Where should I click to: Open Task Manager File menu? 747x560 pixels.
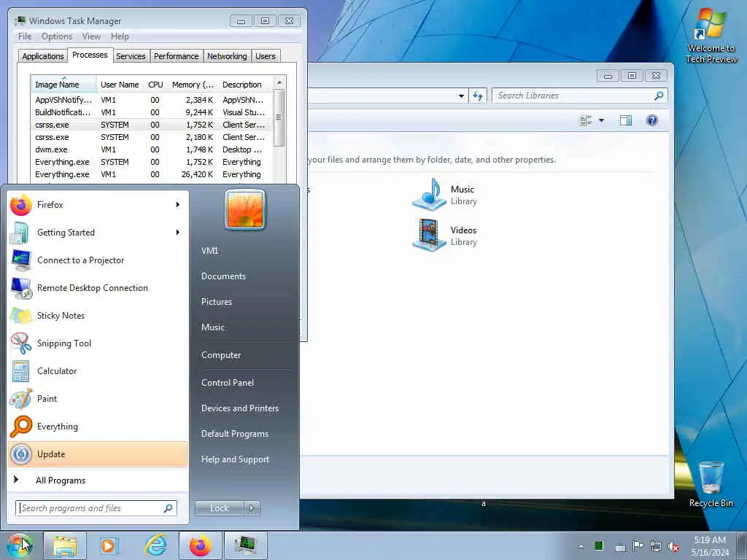25,36
